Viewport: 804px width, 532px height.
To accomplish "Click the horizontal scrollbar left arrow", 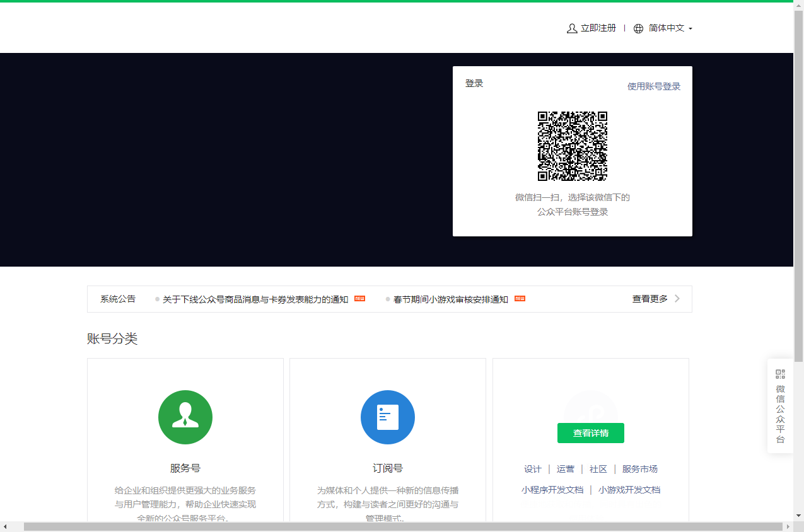I will [5, 526].
